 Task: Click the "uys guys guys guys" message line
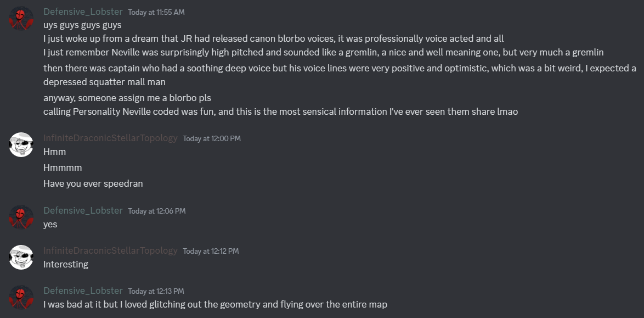click(x=82, y=25)
